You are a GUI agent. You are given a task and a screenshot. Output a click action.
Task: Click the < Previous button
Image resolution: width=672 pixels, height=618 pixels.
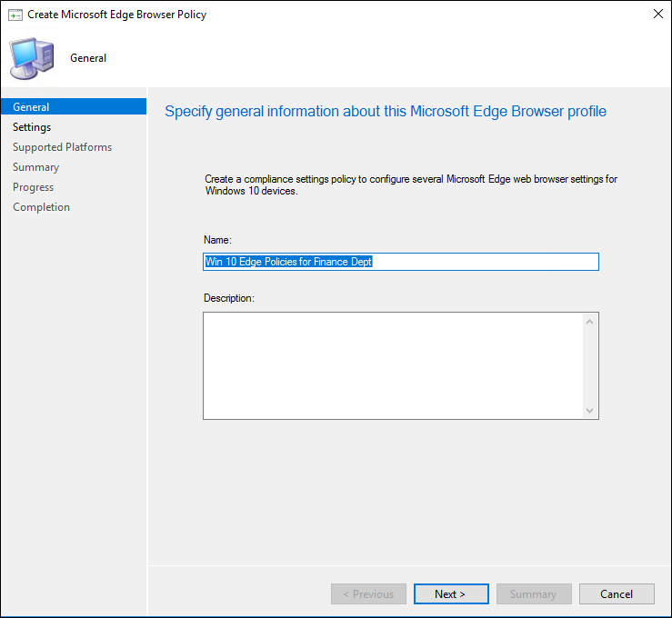point(368,594)
